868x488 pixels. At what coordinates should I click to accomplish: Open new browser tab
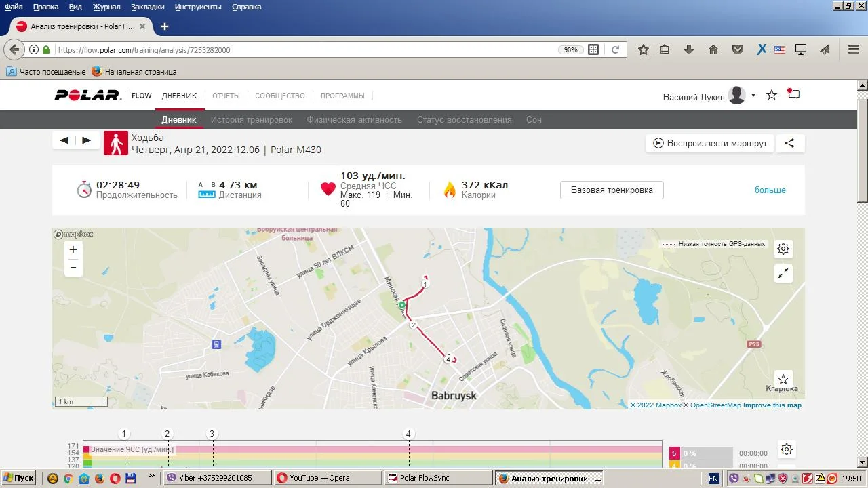click(164, 26)
